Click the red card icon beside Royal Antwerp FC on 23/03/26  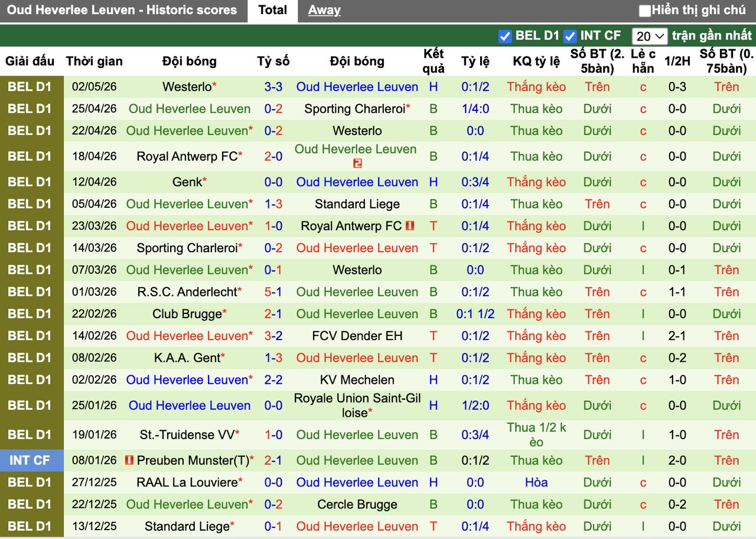[410, 226]
